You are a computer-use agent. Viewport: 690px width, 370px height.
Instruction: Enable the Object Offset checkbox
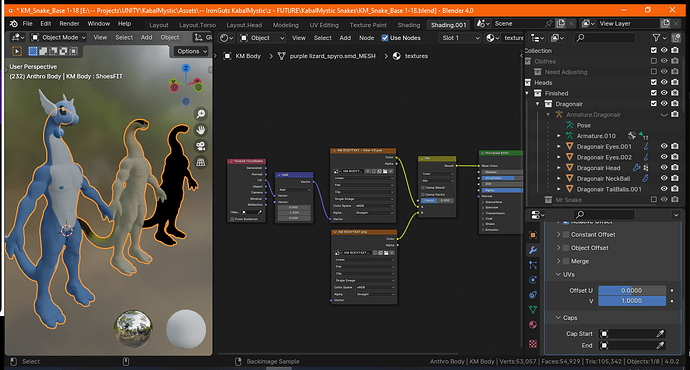point(566,248)
